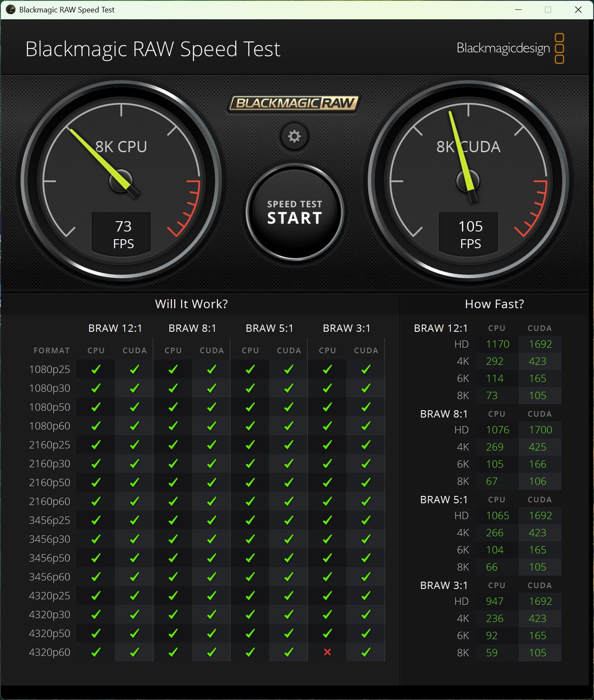This screenshot has width=594, height=700.
Task: Click the 3456p30 BRAW 5:1 CPU checkmark
Action: click(x=250, y=539)
